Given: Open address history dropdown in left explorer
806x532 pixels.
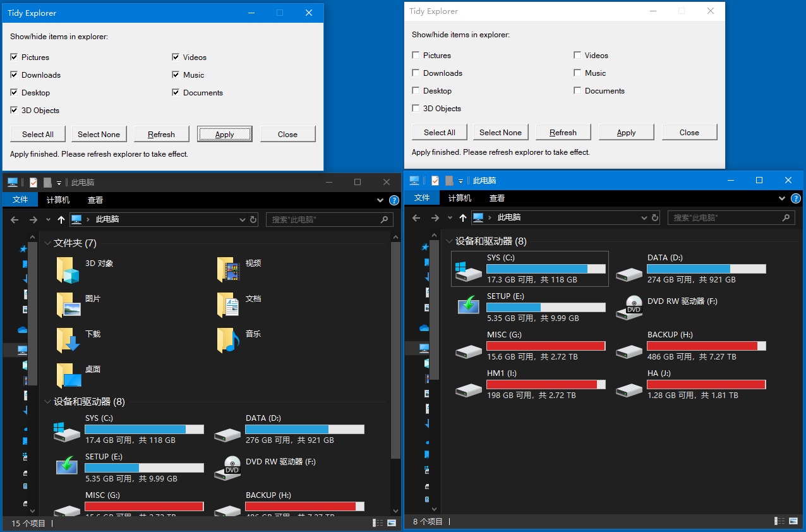Looking at the screenshot, I should (x=243, y=220).
